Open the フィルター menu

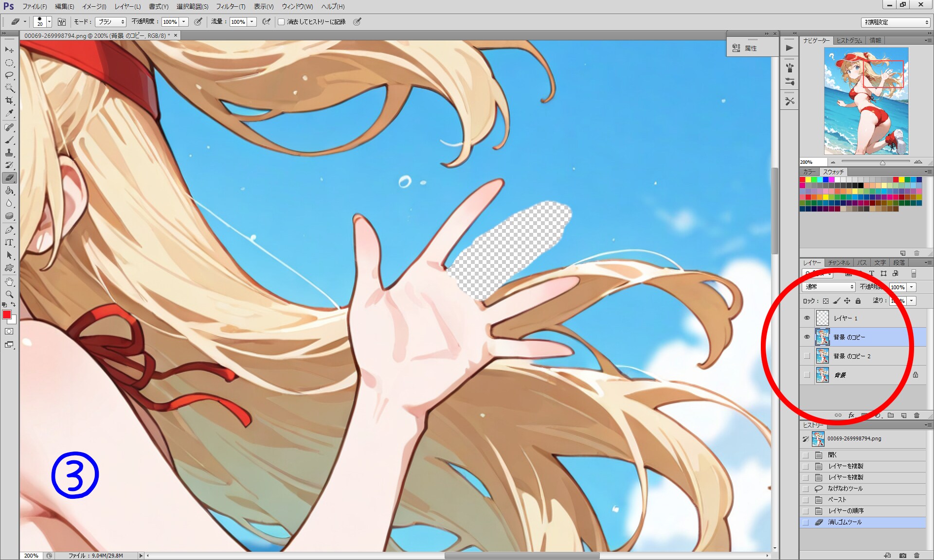click(230, 6)
